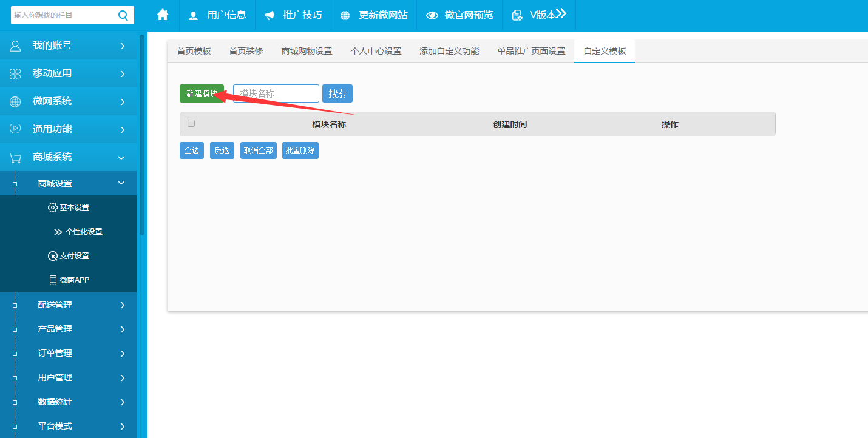Viewport: 868px width, 438px height.
Task: Click the 更新微网站 globe icon
Action: click(x=345, y=16)
